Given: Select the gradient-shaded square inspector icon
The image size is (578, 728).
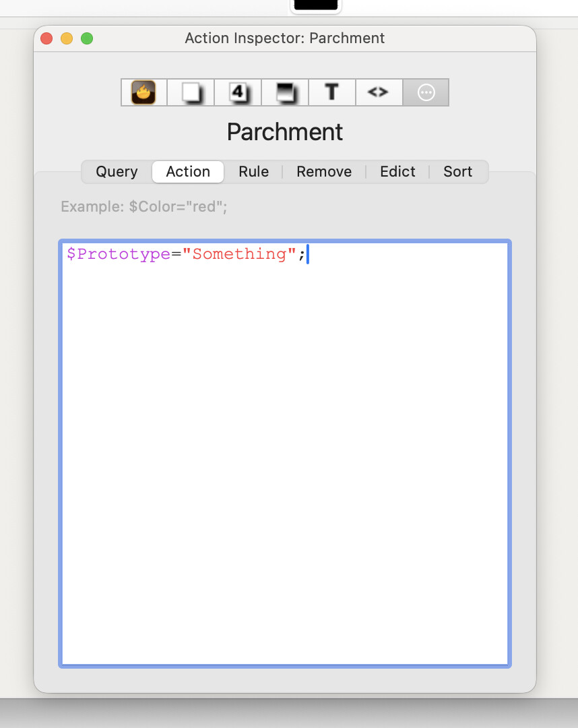Looking at the screenshot, I should 285,92.
